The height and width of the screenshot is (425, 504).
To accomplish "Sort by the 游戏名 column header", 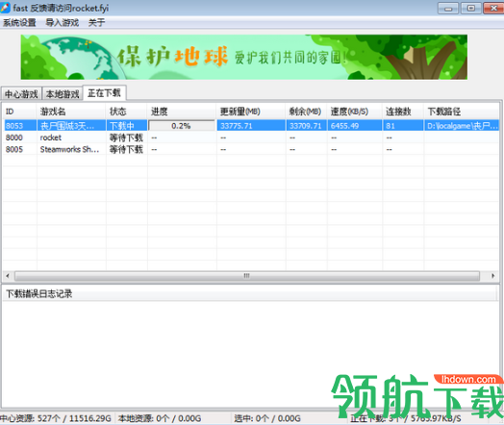I will 71,112.
